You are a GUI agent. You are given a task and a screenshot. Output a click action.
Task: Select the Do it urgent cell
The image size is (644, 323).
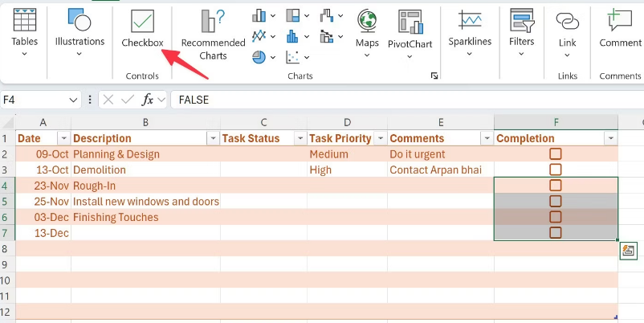[441, 154]
